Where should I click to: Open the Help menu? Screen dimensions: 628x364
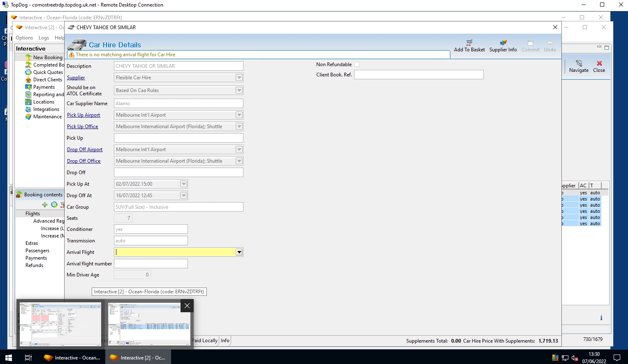[60, 38]
